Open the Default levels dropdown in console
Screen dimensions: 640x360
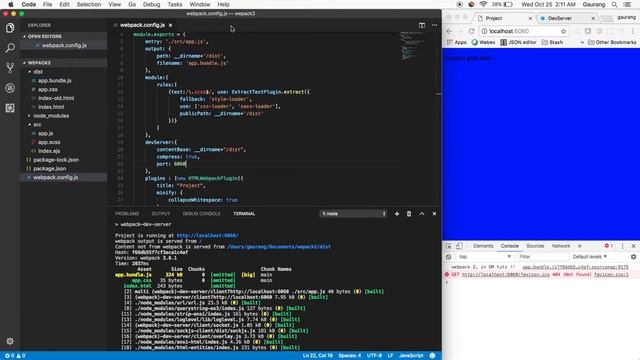[589, 257]
